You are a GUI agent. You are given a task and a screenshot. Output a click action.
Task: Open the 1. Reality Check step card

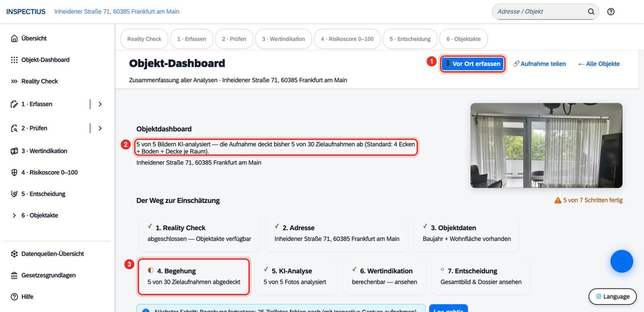(199, 233)
